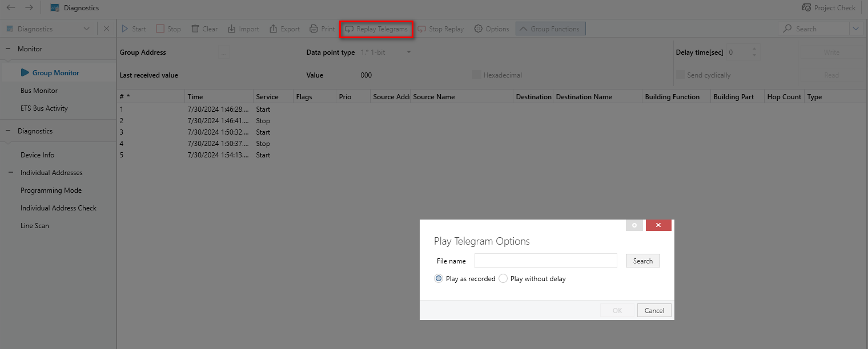
Task: Open Line Scan
Action: point(34,226)
